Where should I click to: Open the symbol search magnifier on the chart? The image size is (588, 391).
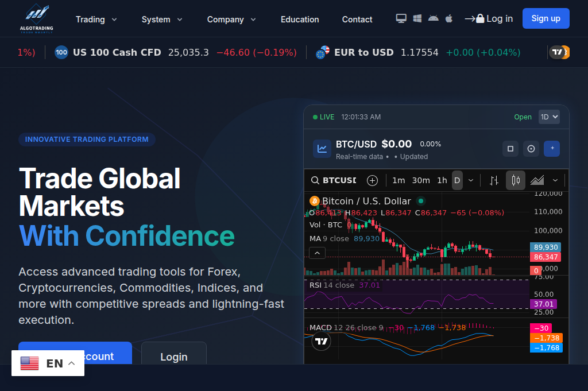(315, 180)
